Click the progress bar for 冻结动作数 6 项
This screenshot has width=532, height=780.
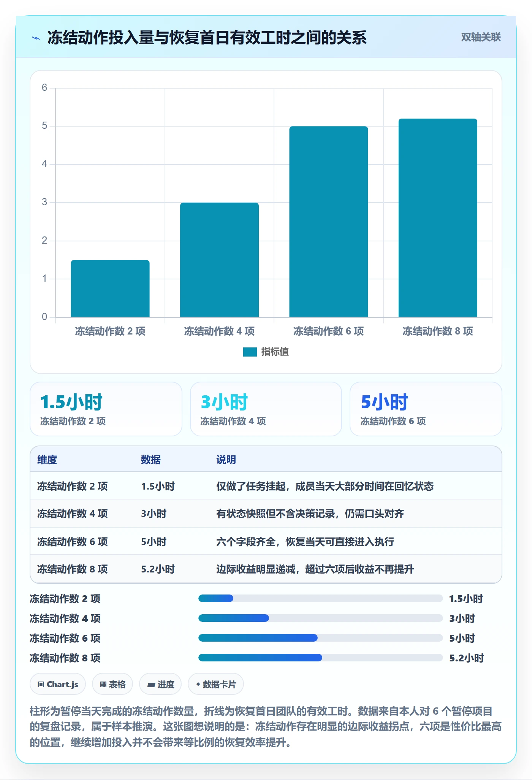[x=320, y=638]
